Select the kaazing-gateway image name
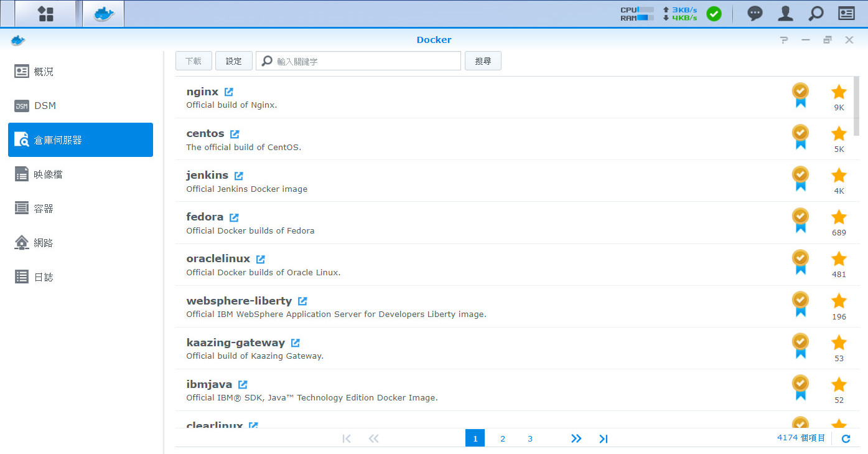Image resolution: width=868 pixels, height=454 pixels. tap(236, 343)
